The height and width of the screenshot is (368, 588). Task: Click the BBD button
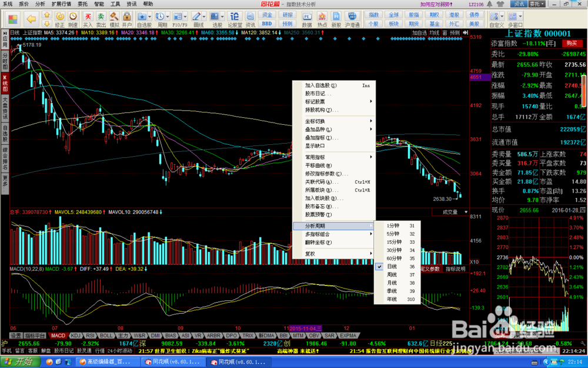267,24
